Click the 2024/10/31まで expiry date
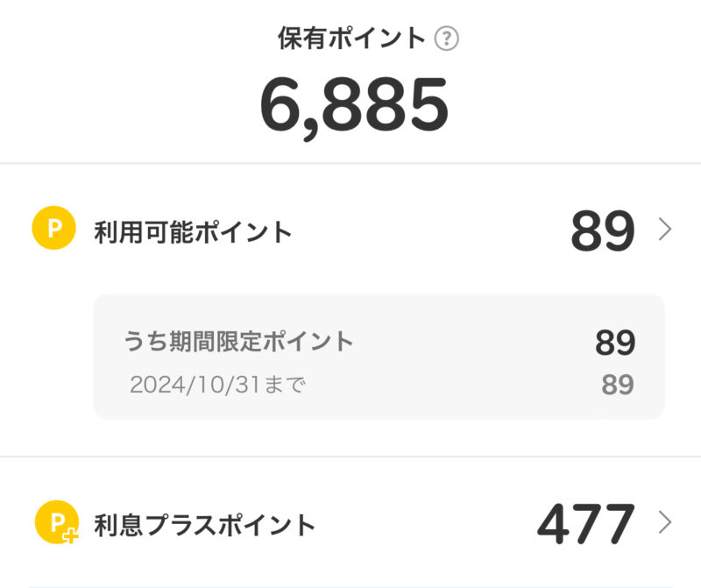The image size is (701, 588). [217, 385]
